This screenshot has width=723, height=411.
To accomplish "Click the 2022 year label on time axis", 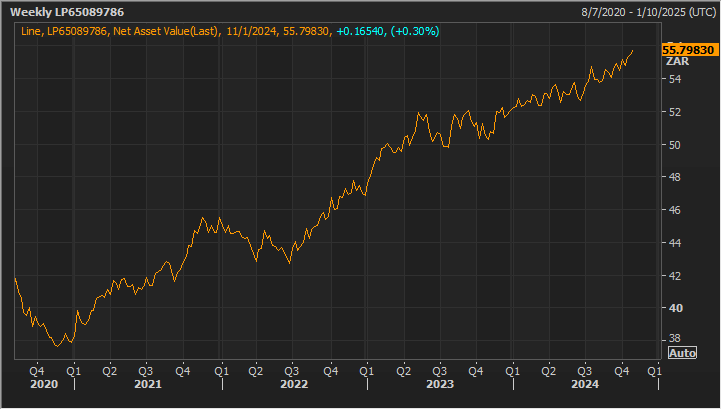I will tap(295, 385).
